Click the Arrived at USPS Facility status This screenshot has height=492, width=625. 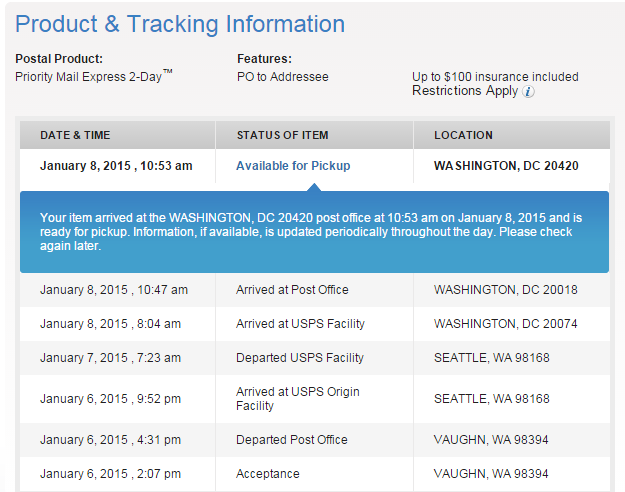[300, 324]
